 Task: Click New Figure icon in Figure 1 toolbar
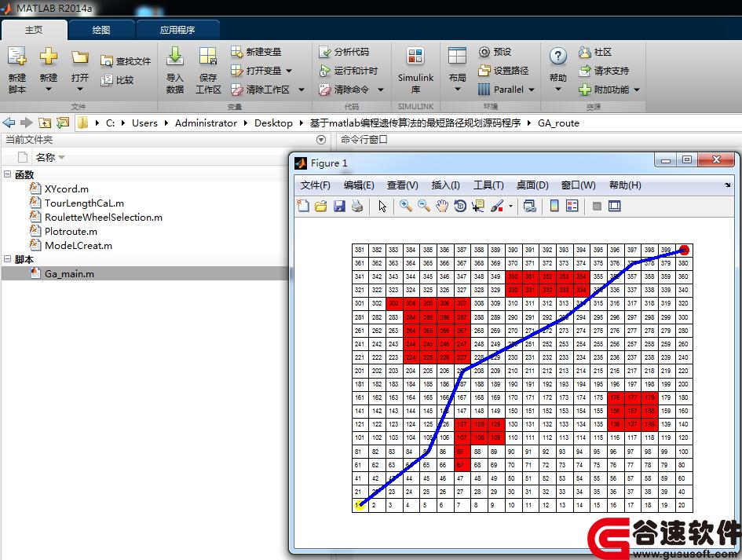coord(303,206)
